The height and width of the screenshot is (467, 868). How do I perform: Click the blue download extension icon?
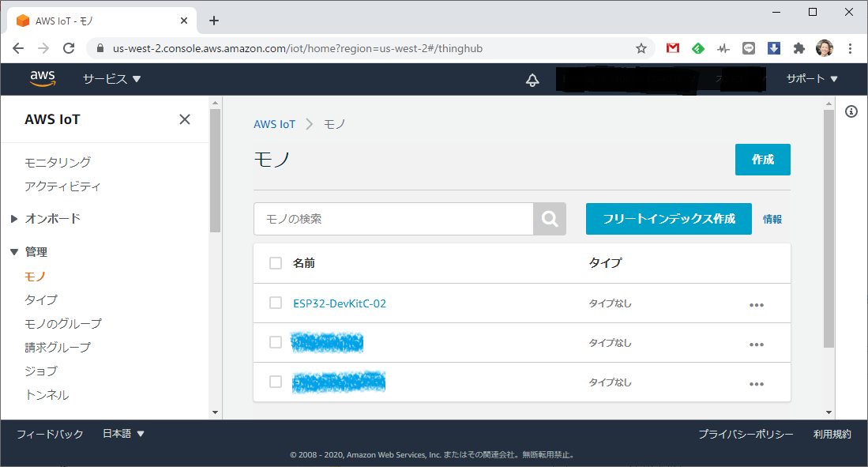pyautogui.click(x=774, y=48)
